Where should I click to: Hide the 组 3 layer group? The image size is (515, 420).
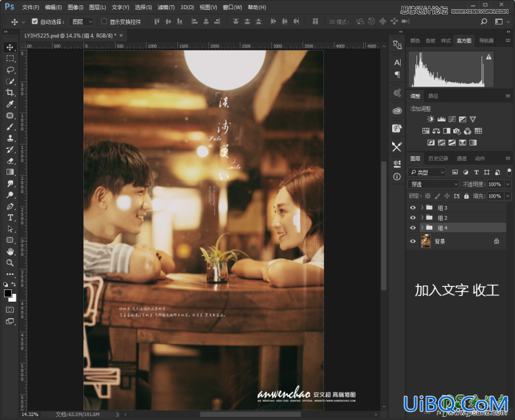pos(413,207)
